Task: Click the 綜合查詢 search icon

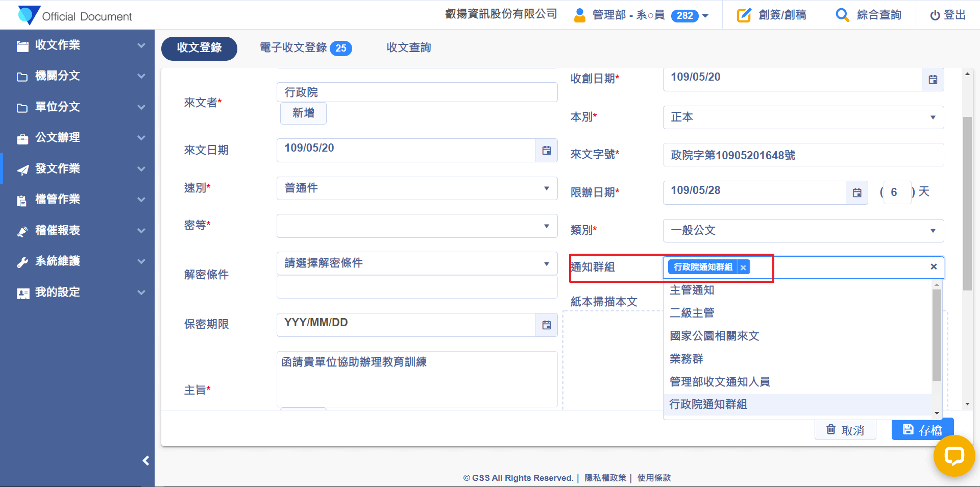Action: (x=842, y=15)
